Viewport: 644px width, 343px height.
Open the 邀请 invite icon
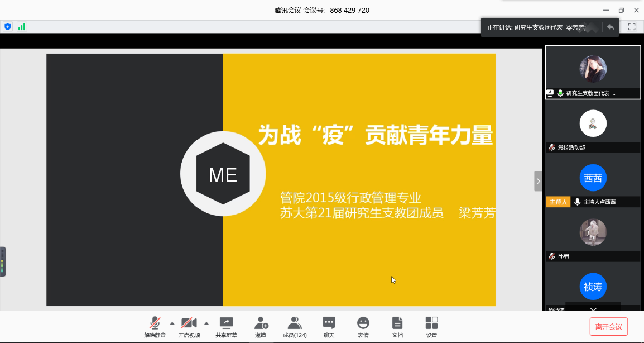click(261, 326)
